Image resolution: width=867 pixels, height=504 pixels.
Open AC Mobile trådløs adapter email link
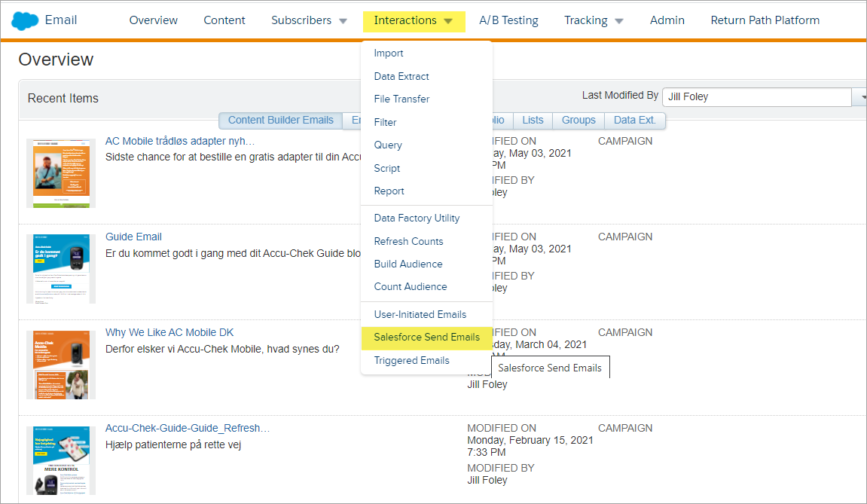coord(180,141)
